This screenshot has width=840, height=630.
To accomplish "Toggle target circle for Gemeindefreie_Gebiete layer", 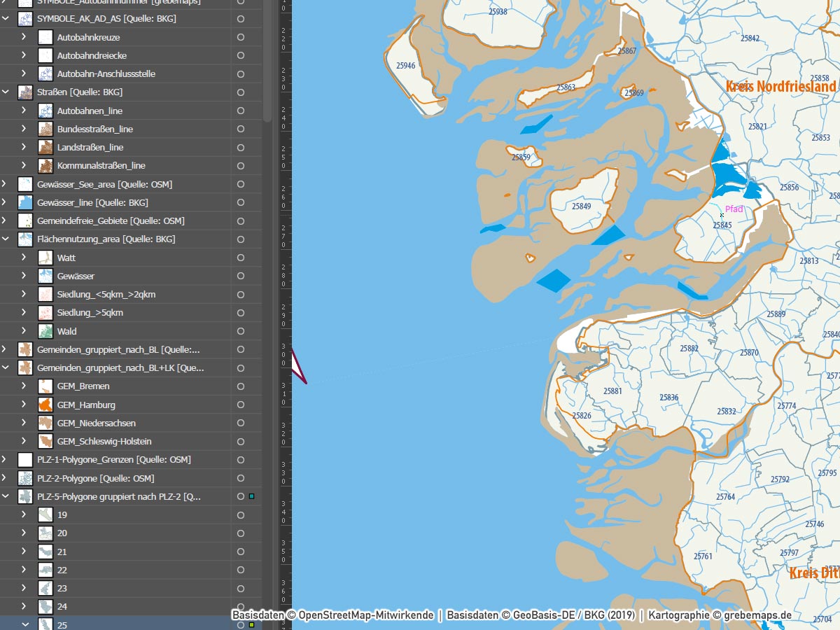I will 241,220.
